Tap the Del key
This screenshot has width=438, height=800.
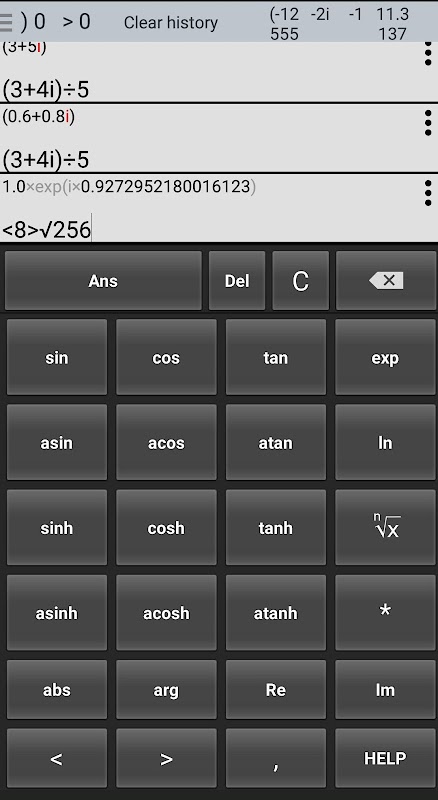(237, 281)
